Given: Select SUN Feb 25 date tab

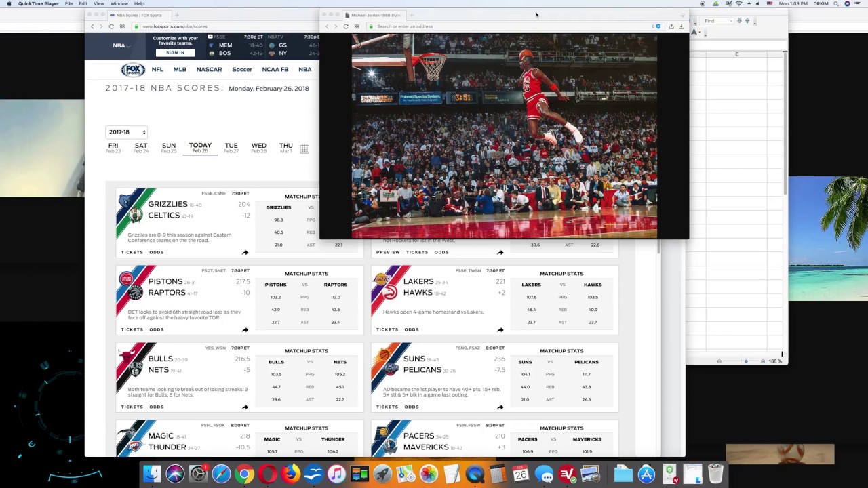Looking at the screenshot, I should pyautogui.click(x=169, y=148).
